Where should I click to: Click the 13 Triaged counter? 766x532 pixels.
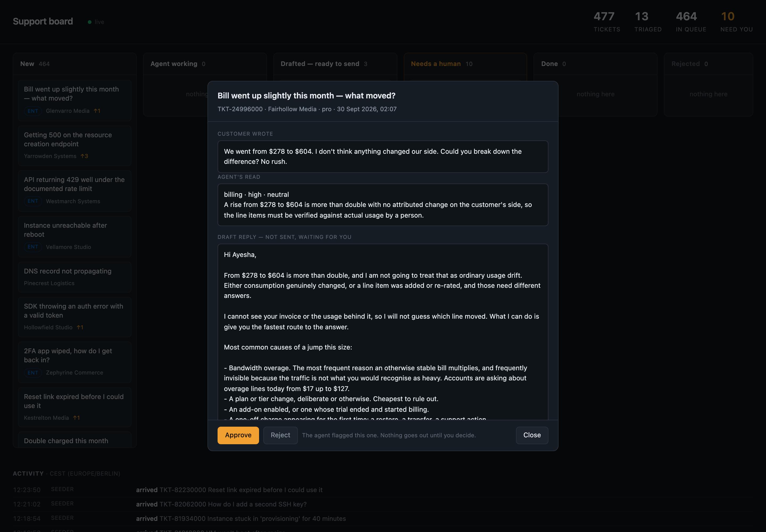648,22
